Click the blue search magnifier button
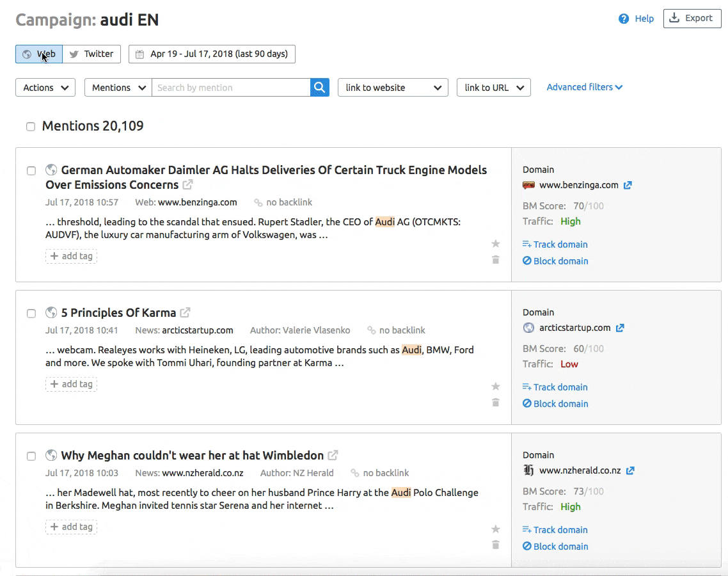 pyautogui.click(x=319, y=87)
